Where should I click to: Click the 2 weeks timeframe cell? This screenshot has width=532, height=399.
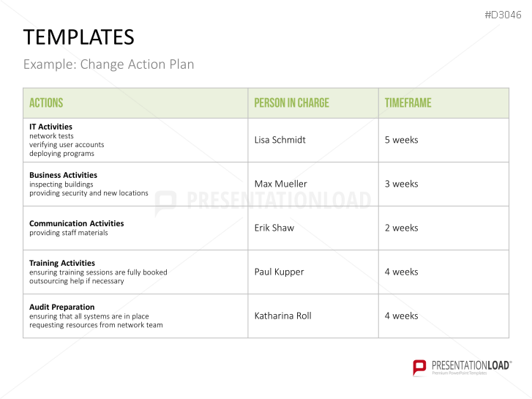click(402, 228)
